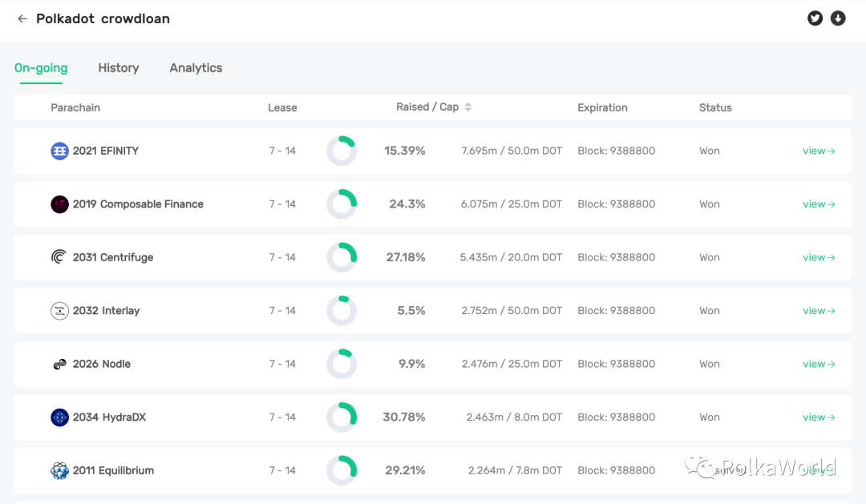Click the Polkadot crowdloan page title

coord(103,18)
